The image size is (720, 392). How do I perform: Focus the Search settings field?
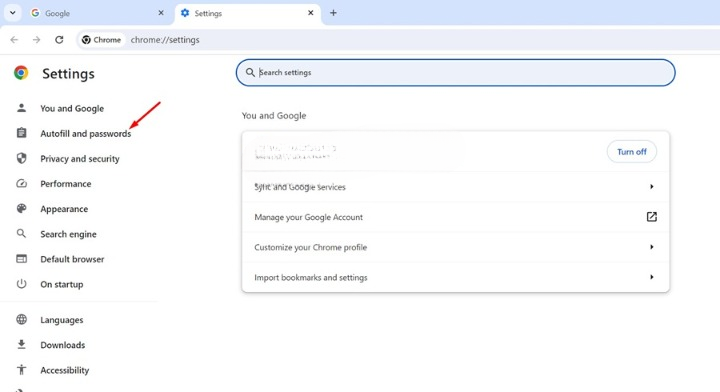tap(456, 73)
